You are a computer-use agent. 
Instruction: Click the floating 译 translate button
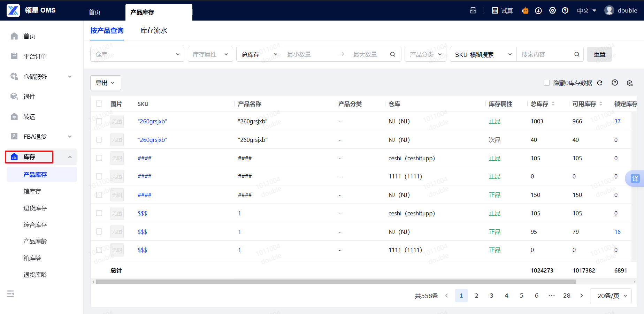click(635, 178)
